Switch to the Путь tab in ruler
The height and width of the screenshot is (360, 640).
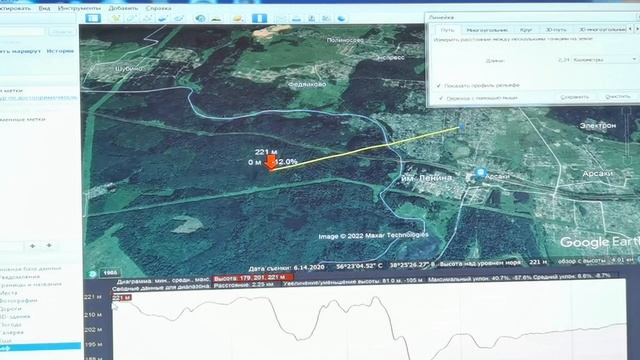click(x=448, y=30)
